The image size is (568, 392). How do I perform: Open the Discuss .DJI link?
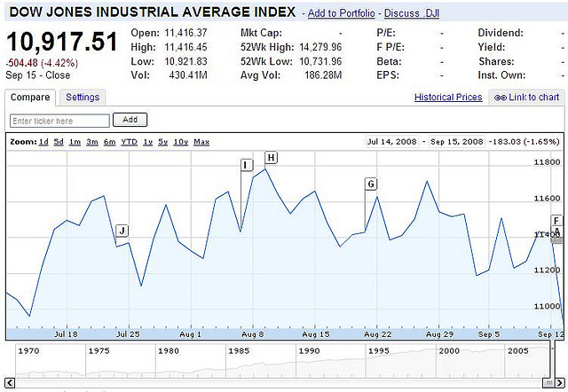412,13
